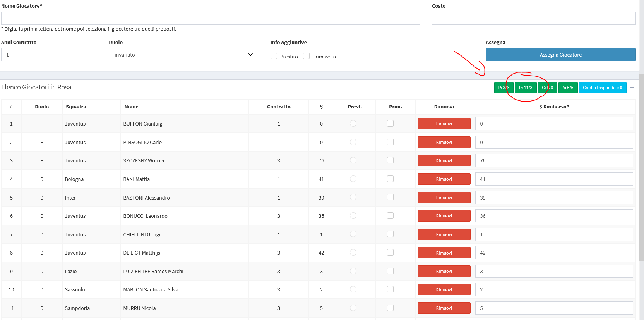Image resolution: width=644 pixels, height=320 pixels.
Task: Collapse the Elenco Giocatori panel minus icon
Action: click(x=632, y=88)
